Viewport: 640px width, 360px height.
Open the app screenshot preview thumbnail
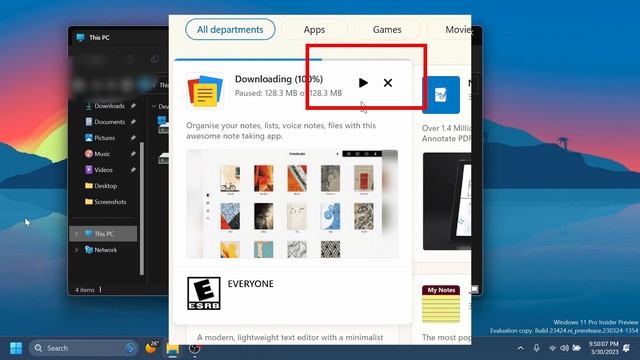292,204
